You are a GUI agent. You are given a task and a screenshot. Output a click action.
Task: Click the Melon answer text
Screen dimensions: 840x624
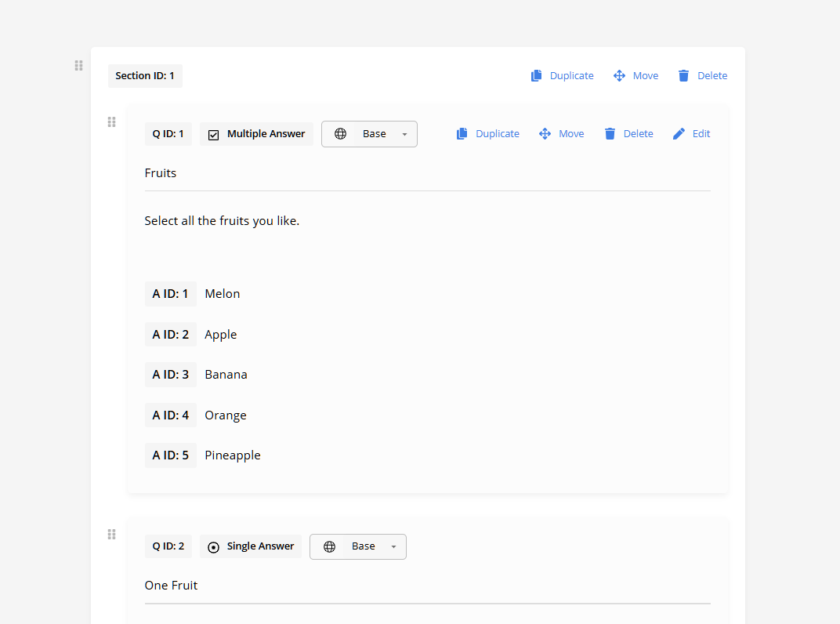[x=223, y=294]
